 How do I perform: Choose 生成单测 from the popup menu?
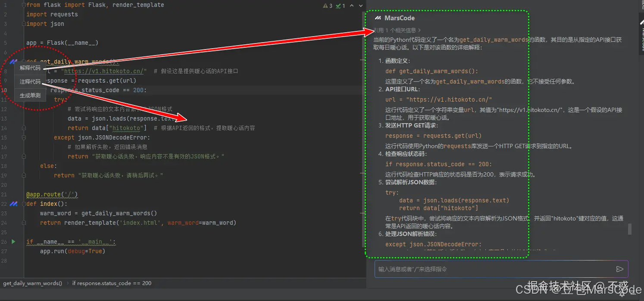pyautogui.click(x=30, y=96)
